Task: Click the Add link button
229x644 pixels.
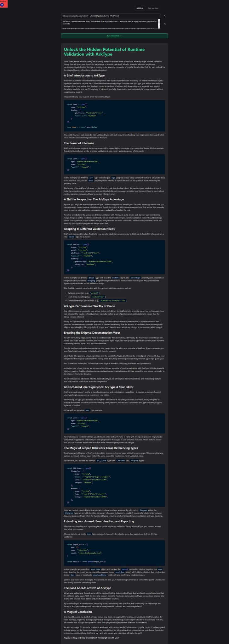Action: [140, 8]
